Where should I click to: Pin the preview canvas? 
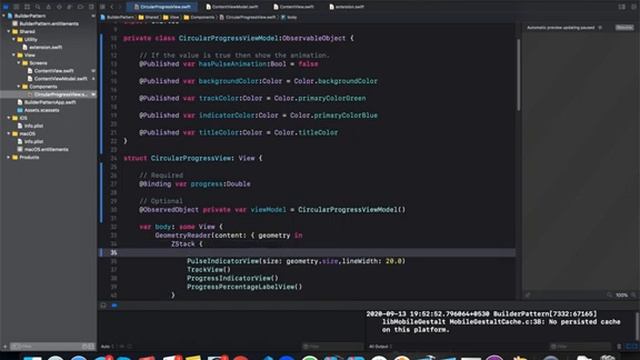coord(528,295)
